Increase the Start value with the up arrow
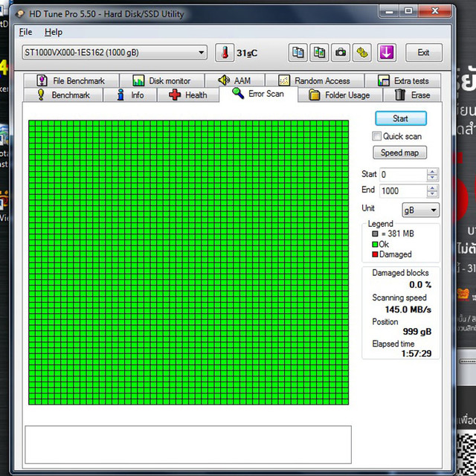The height and width of the screenshot is (476, 476). tap(432, 172)
